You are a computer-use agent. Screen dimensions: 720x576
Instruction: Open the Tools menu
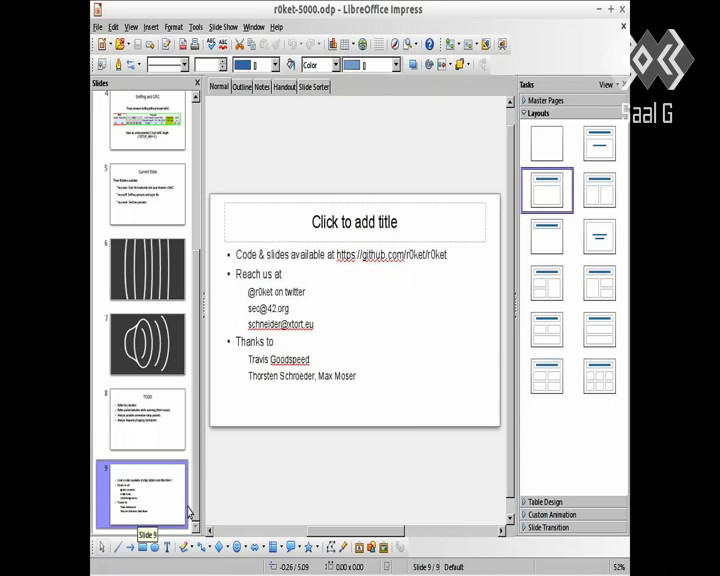(x=196, y=27)
